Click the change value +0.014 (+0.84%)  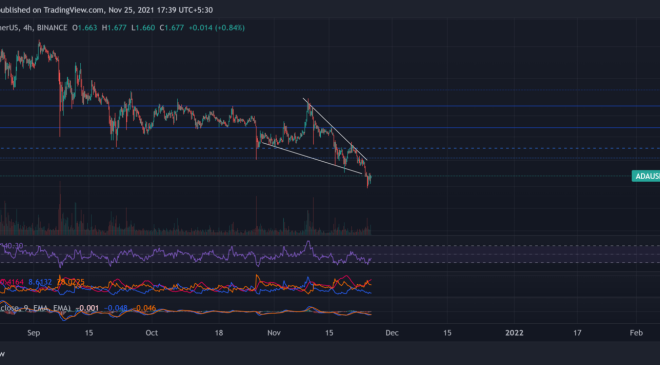click(216, 28)
